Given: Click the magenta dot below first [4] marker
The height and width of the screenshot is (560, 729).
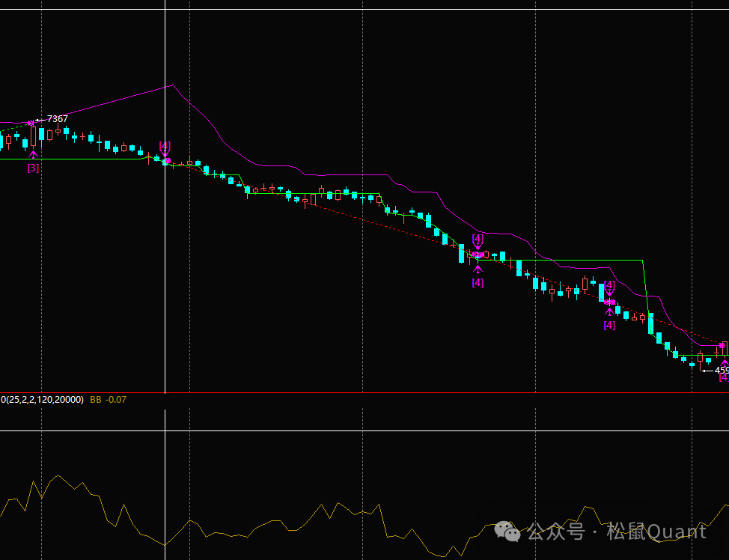Looking at the screenshot, I should [x=168, y=160].
